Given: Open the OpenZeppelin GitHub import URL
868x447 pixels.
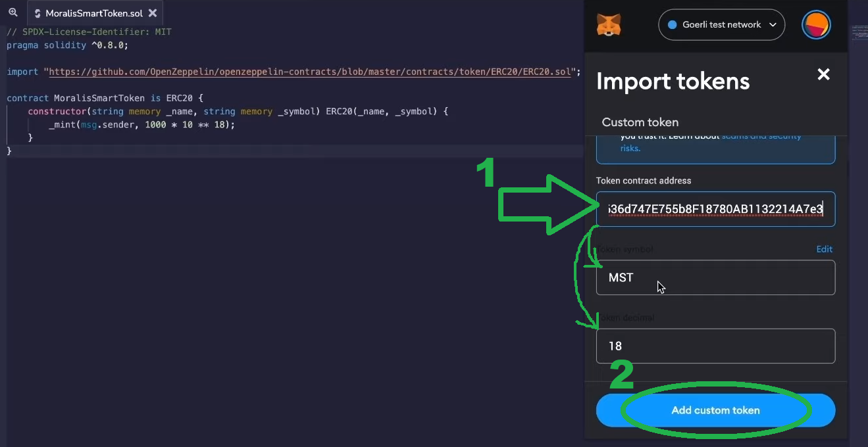Looking at the screenshot, I should pyautogui.click(x=309, y=72).
